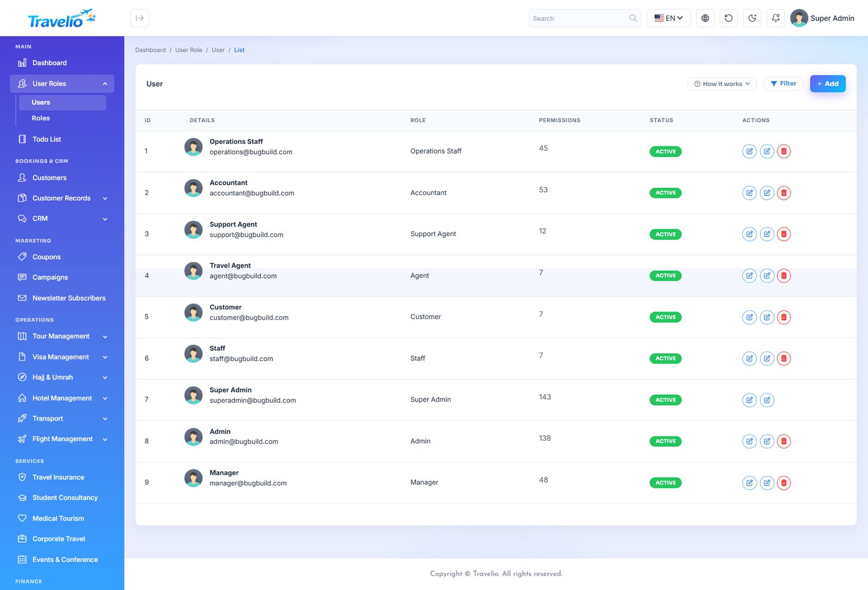This screenshot has height=590, width=868.
Task: Click the email agent@bugbuild.com
Action: click(x=243, y=276)
